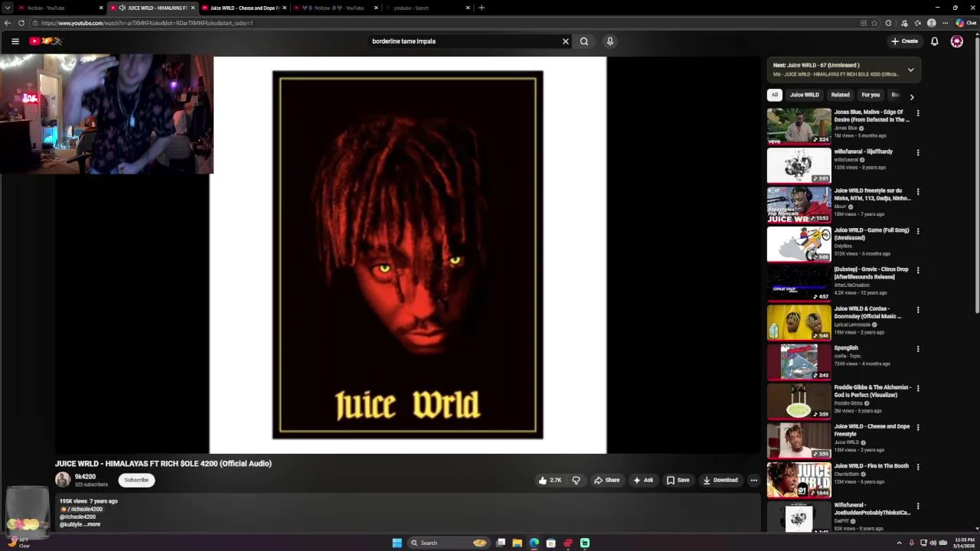Open wifisfuneral - liljeffhardy thumbnail
The width and height of the screenshot is (980, 551).
click(x=799, y=165)
